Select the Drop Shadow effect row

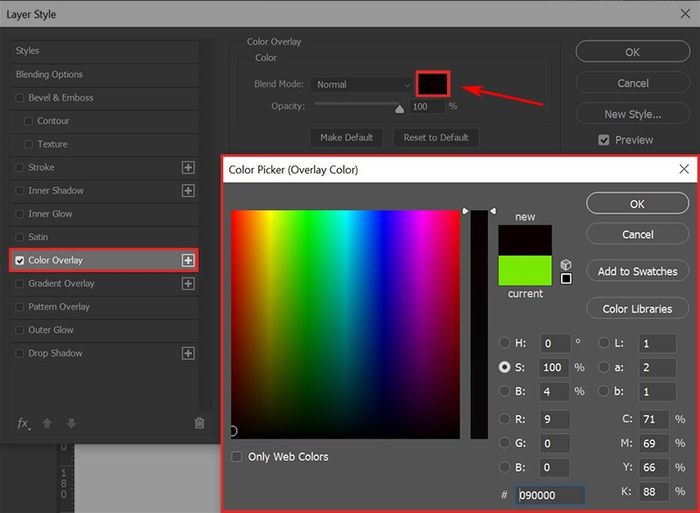pyautogui.click(x=104, y=353)
